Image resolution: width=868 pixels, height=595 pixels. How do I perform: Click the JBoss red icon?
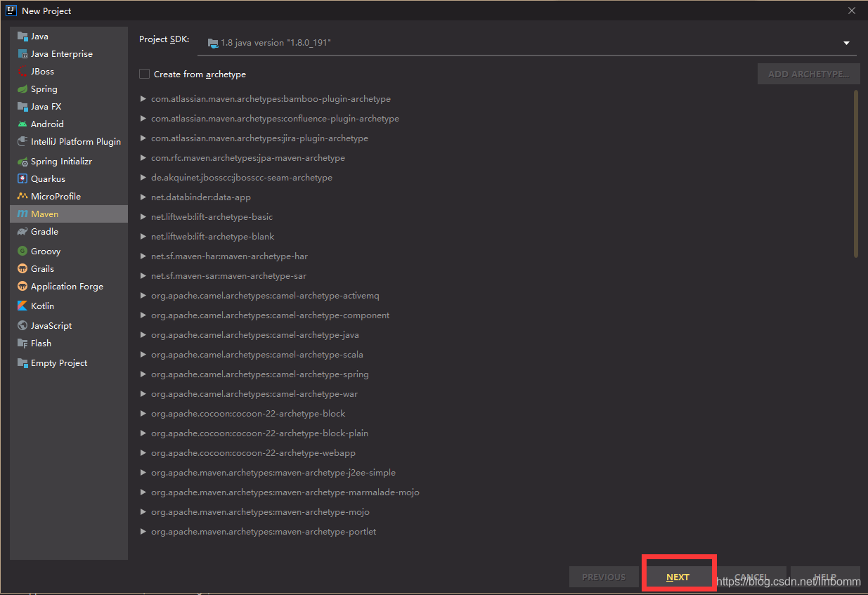coord(22,71)
